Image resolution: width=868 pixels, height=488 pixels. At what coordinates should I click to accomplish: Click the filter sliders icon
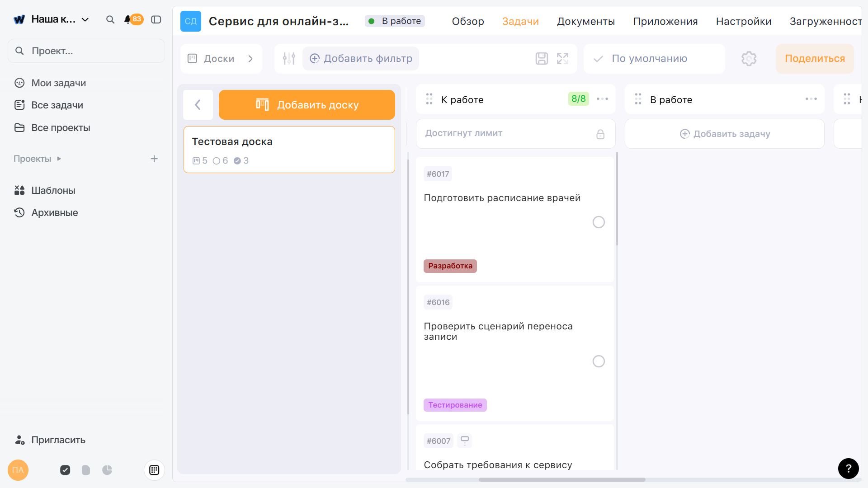[289, 58]
